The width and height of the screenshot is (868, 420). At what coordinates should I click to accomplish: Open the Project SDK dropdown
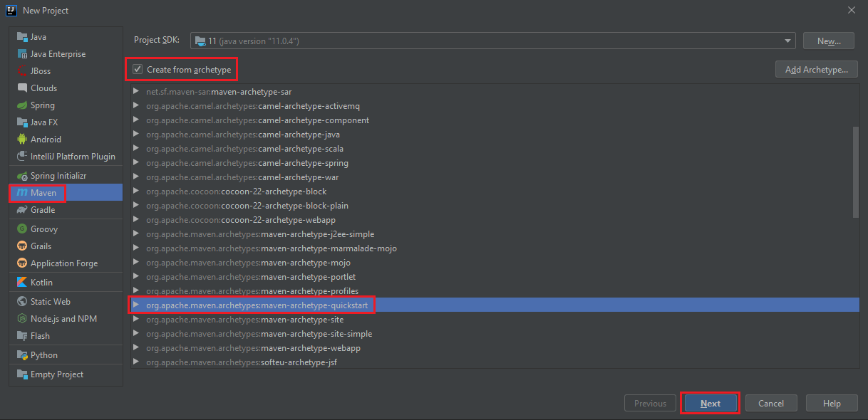coord(786,41)
